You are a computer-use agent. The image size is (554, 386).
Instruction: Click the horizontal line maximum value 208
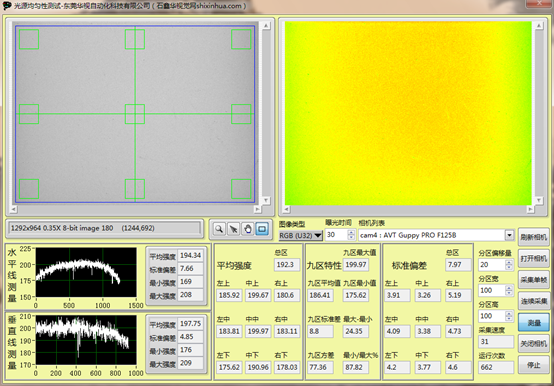(x=190, y=295)
